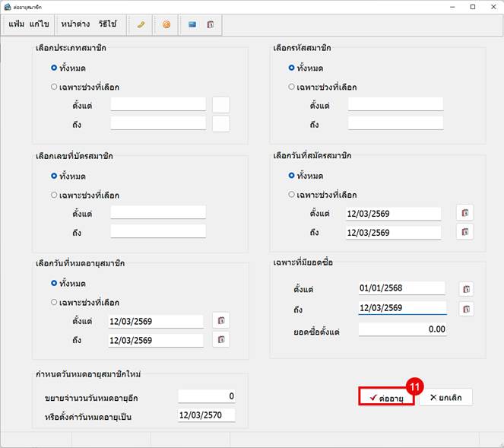Click the orange circle toolbar icon
This screenshot has height=448, width=504.
pyautogui.click(x=166, y=24)
